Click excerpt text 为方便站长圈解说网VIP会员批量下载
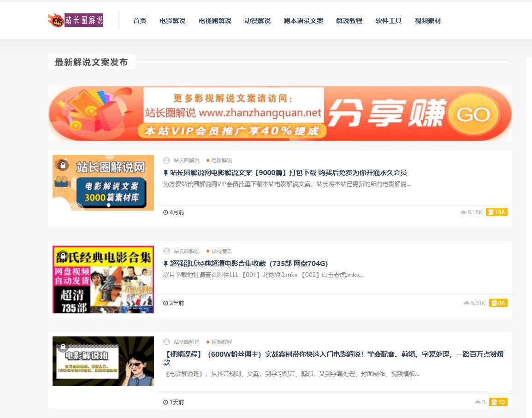532x418 pixels. [x=287, y=184]
